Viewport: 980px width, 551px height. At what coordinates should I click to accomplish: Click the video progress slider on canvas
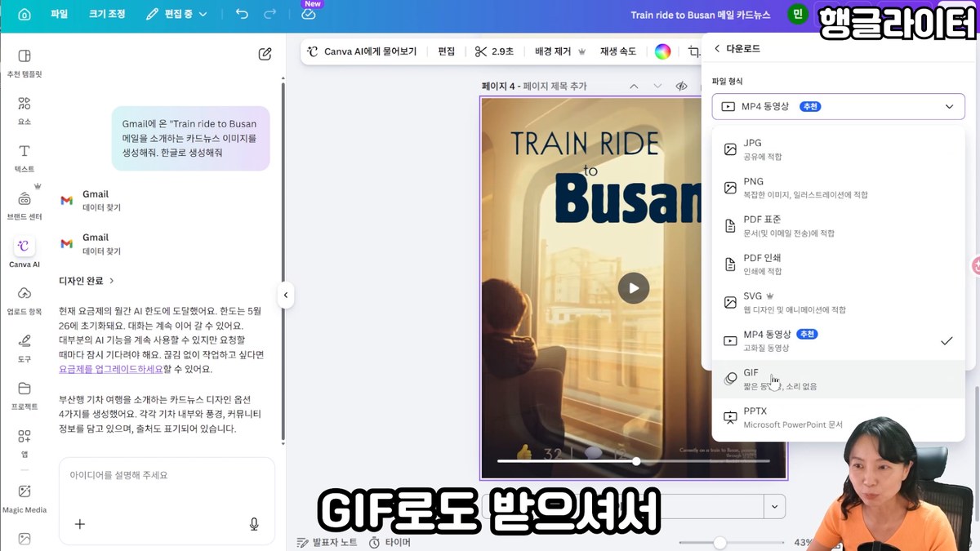click(x=633, y=461)
